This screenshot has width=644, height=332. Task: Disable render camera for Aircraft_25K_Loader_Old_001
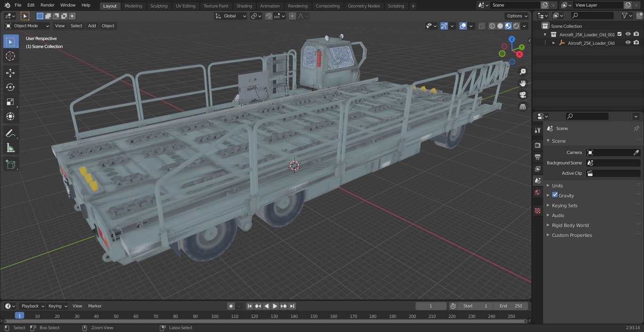click(x=636, y=34)
